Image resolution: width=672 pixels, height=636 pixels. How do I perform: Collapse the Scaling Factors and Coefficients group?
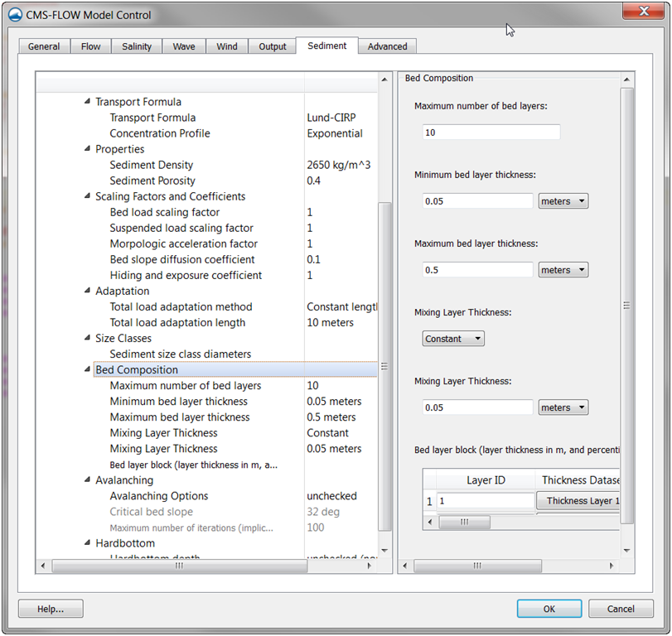(x=88, y=196)
